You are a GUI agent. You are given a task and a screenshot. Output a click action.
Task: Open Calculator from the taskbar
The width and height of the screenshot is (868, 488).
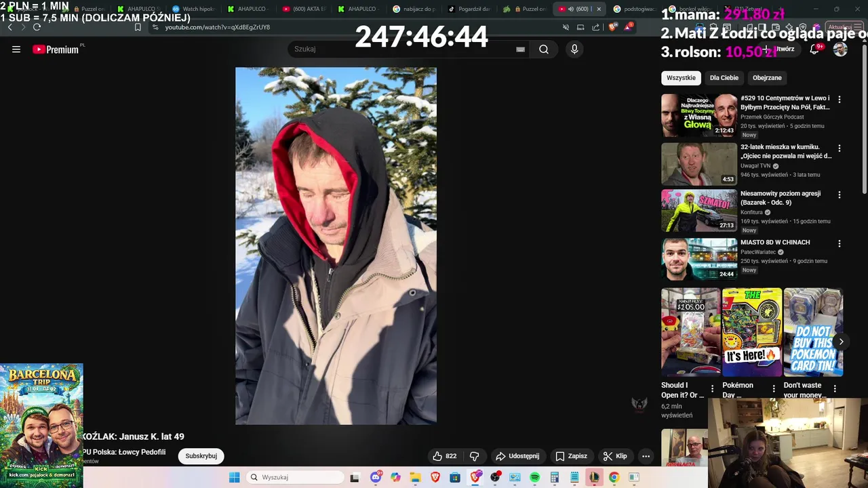click(x=554, y=477)
